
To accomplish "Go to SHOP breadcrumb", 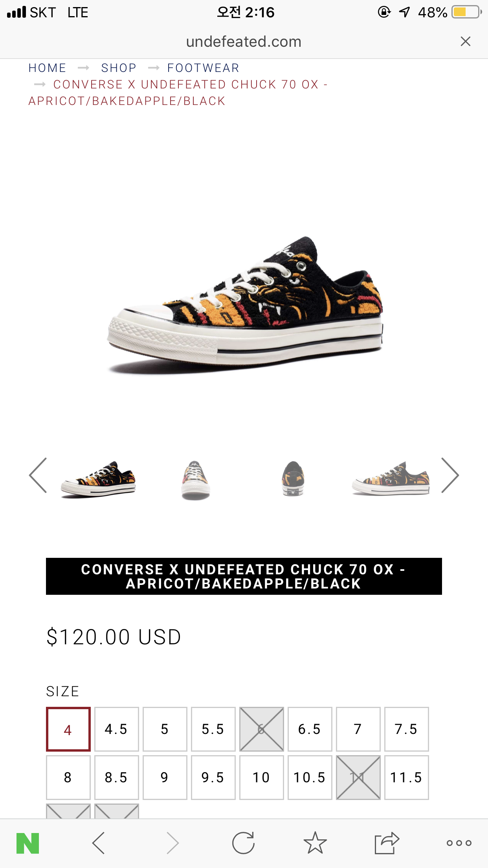I will click(119, 68).
